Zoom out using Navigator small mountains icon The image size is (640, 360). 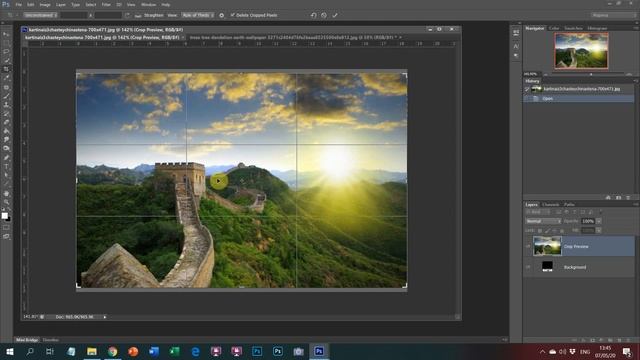546,74
